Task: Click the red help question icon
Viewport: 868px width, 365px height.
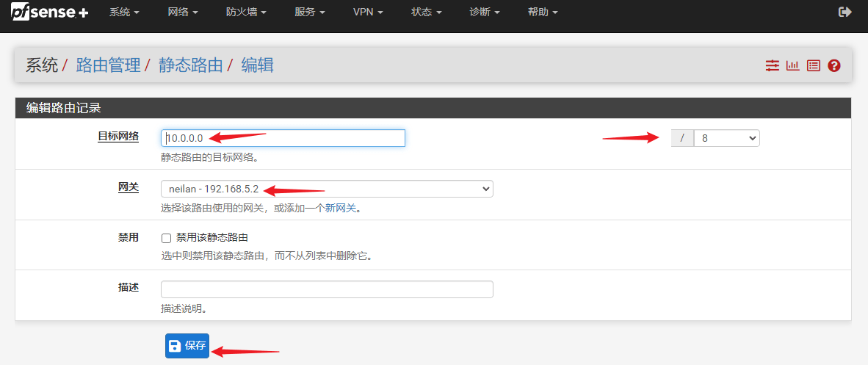Action: pos(833,65)
